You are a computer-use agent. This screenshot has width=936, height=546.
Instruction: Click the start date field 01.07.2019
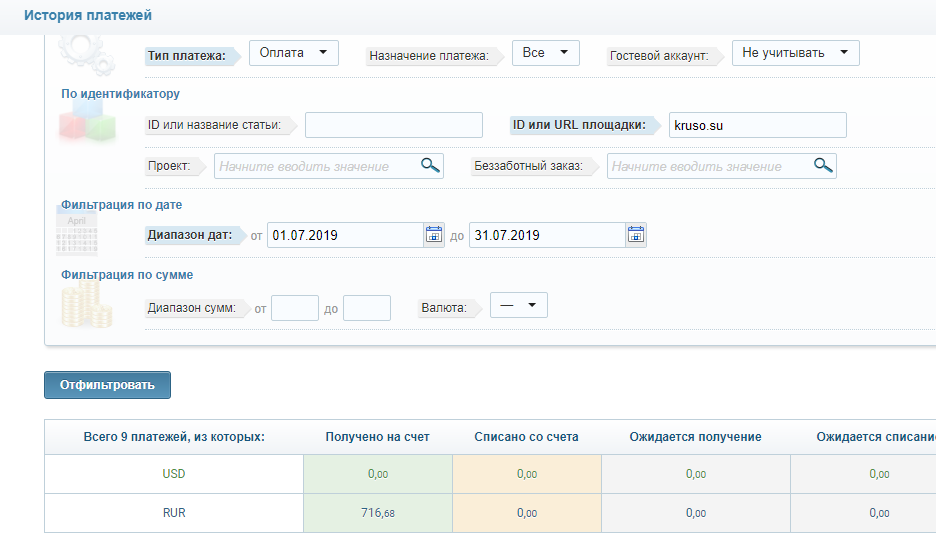tap(345, 235)
